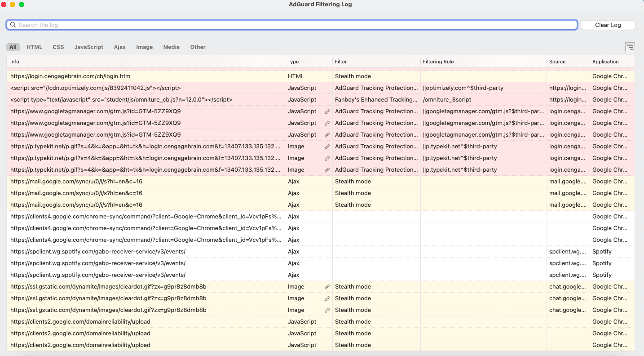Open the log display options icon
Screen dimensions: 644x356
(630, 47)
